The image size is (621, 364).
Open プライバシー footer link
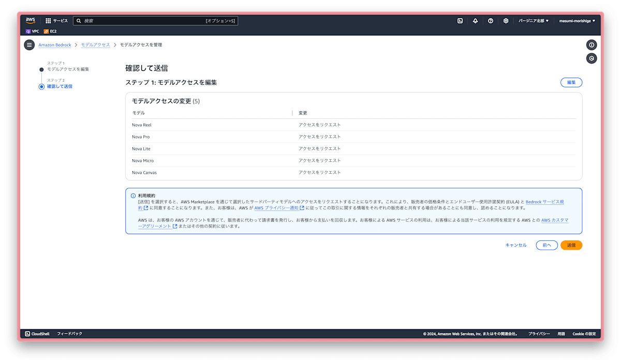point(539,334)
